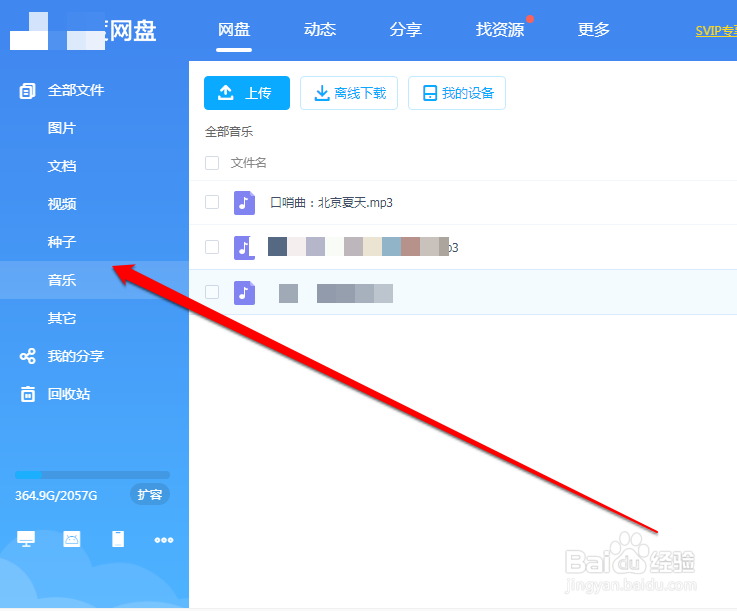Toggle the select-all checkbox beside 文件名
The height and width of the screenshot is (611, 737).
pos(212,163)
